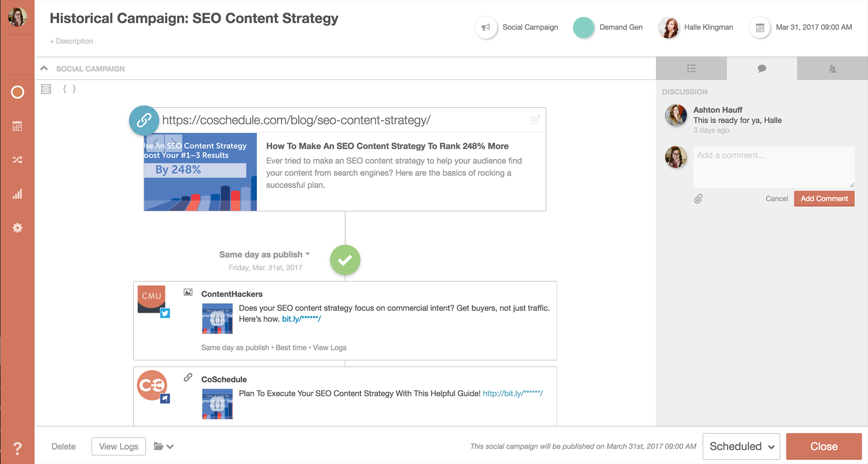Open settings gear in sidebar

[17, 228]
